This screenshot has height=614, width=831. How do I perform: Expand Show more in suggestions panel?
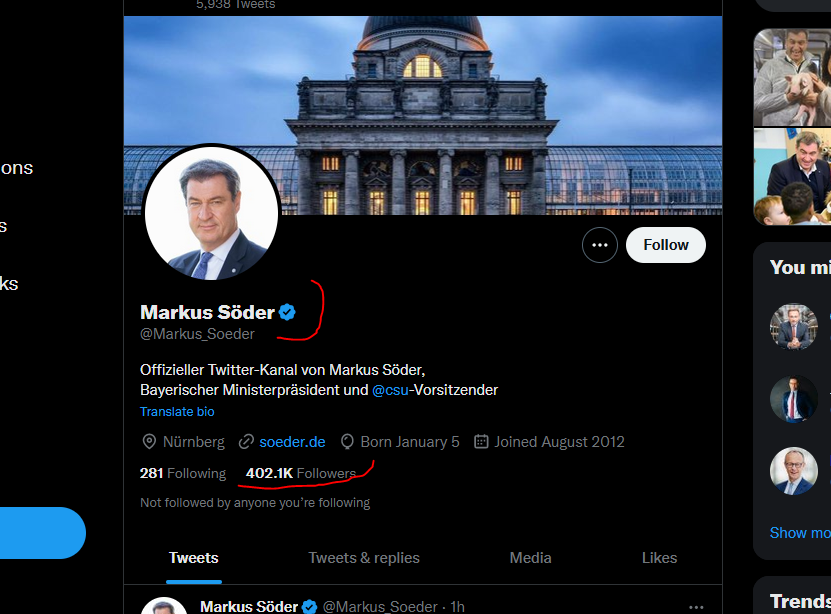(800, 533)
